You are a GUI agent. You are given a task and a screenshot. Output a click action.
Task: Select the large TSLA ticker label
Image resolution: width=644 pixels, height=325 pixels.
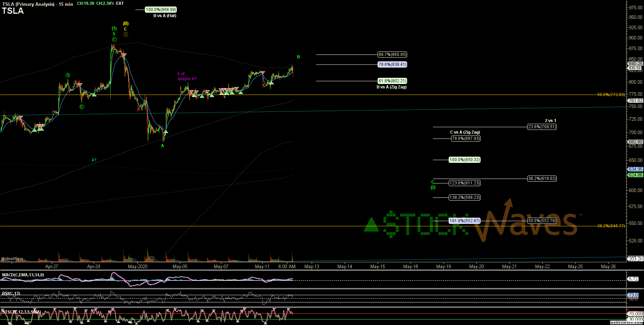point(13,11)
